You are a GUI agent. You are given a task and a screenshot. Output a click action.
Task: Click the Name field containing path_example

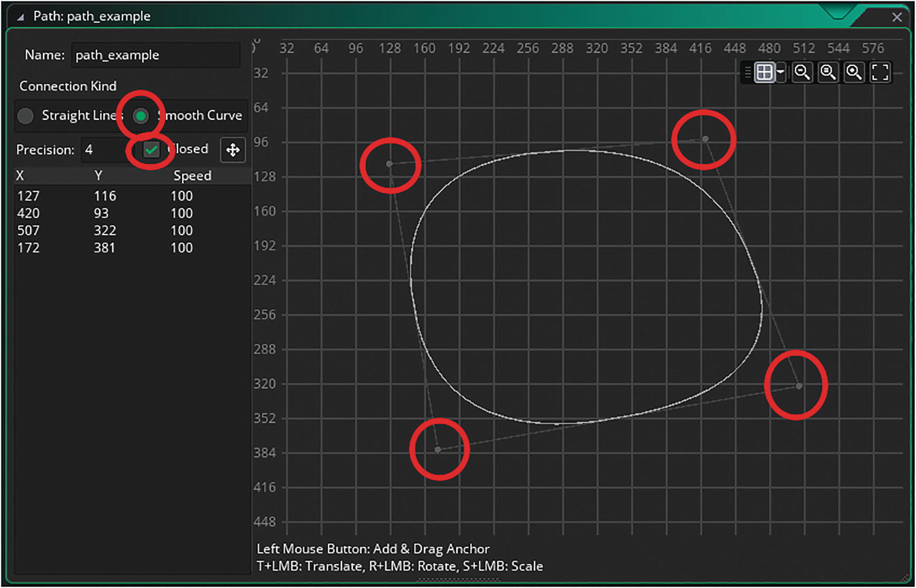[x=156, y=55]
